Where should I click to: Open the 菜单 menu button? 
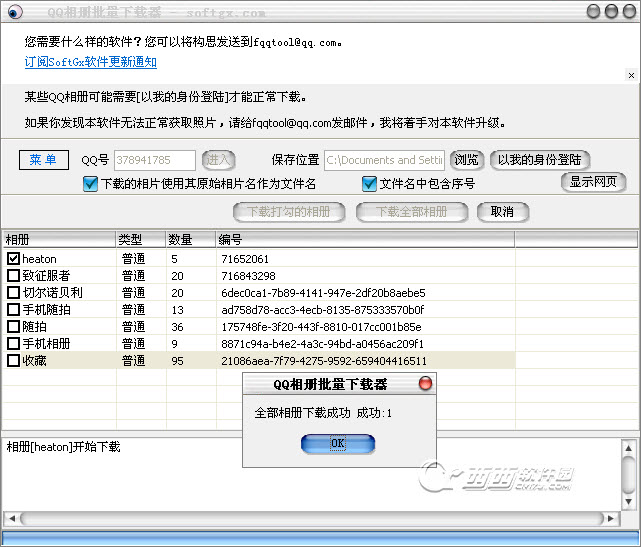[44, 160]
